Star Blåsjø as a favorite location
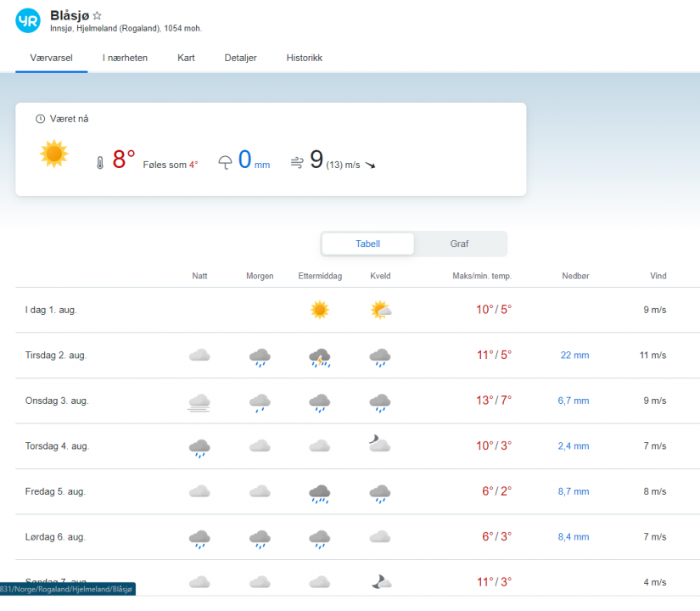The width and height of the screenshot is (700, 611). point(98,15)
